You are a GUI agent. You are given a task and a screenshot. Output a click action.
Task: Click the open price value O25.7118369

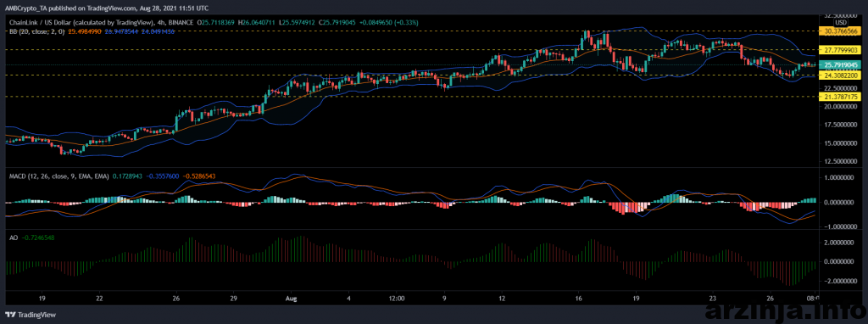pos(216,23)
